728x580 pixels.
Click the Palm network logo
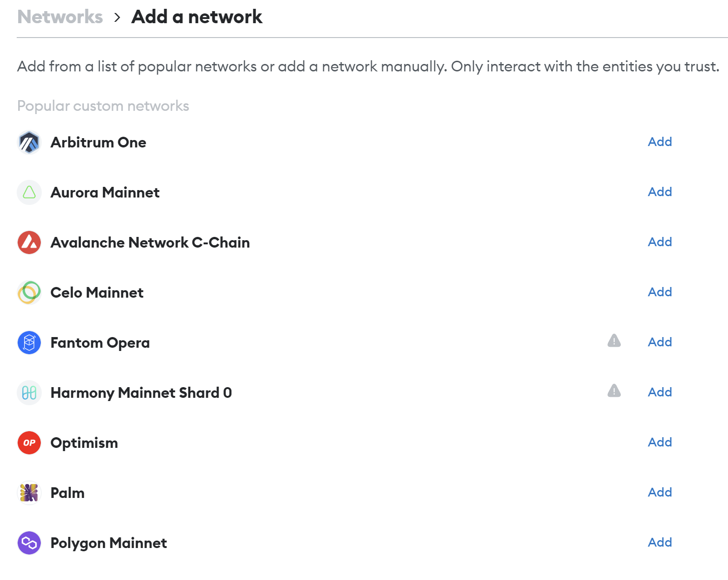[29, 493]
